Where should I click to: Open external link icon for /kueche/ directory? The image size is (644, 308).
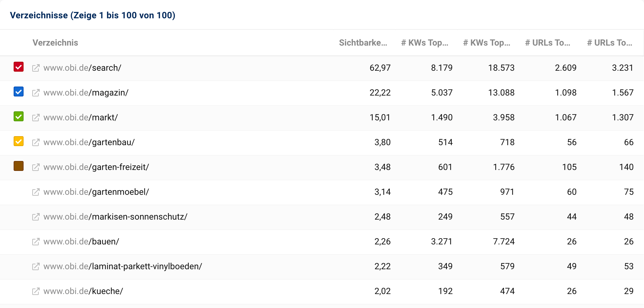tap(36, 291)
